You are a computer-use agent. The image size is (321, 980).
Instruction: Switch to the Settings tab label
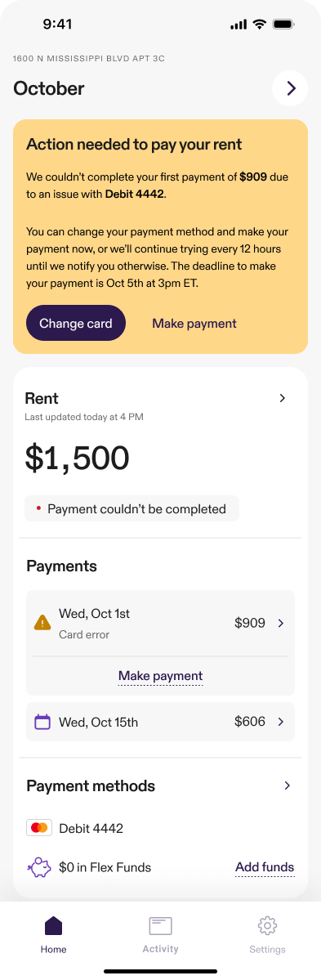267,950
